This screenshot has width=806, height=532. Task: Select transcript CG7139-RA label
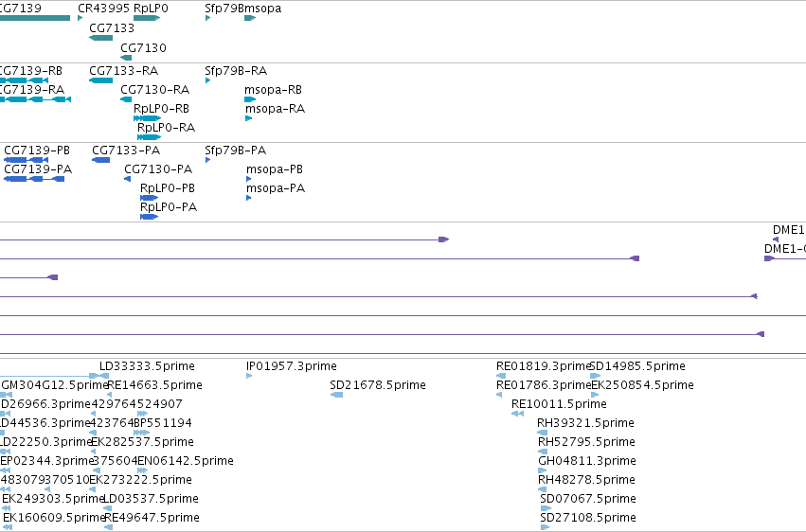(32, 89)
